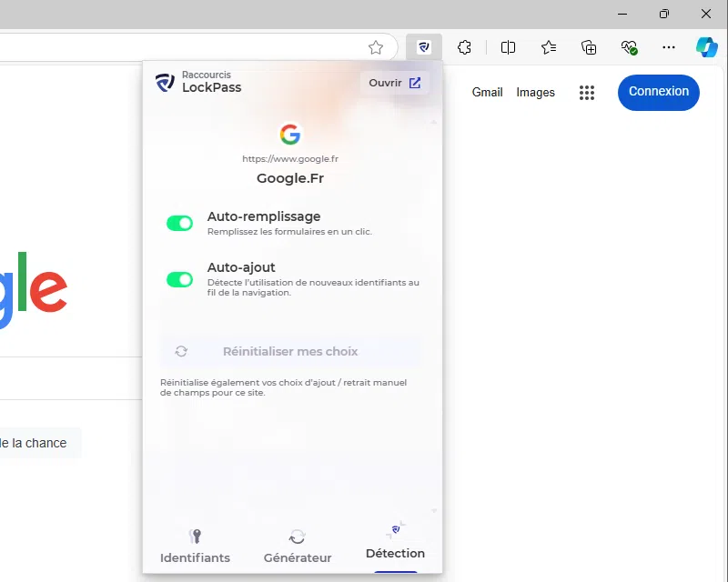Switch to the Identifiants tab
Image resolution: width=728 pixels, height=582 pixels.
click(x=195, y=547)
